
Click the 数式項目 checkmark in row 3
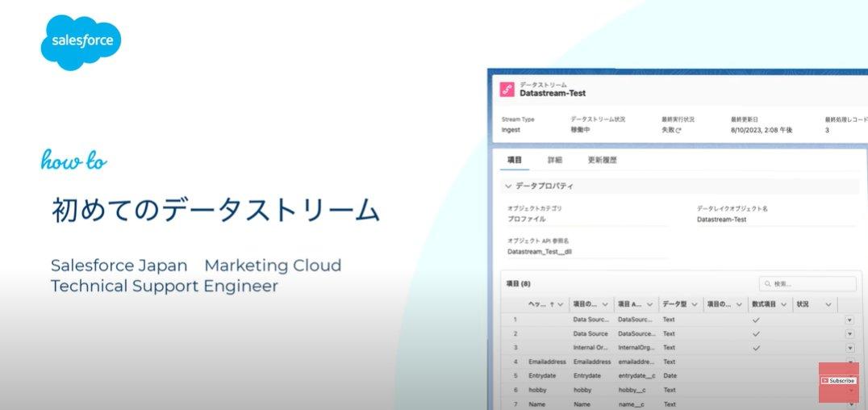756,348
